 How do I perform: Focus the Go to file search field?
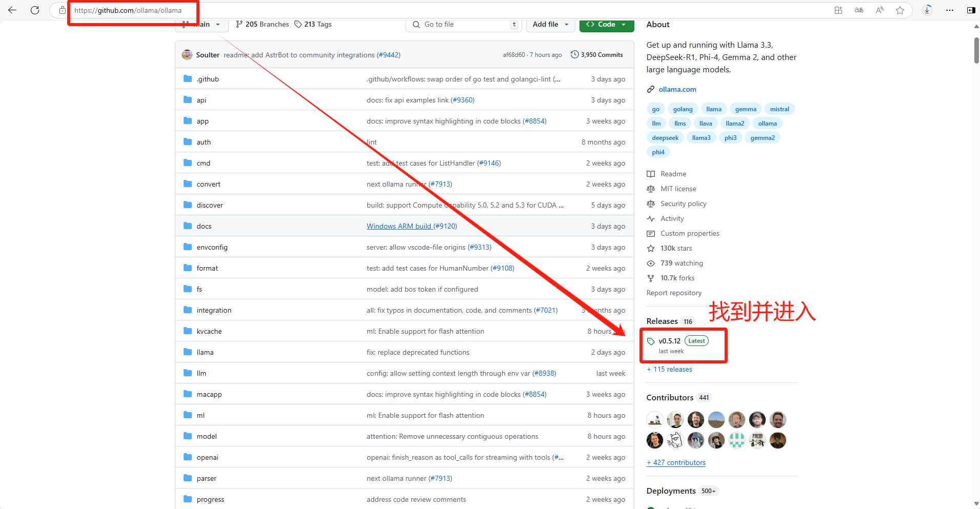(x=464, y=25)
